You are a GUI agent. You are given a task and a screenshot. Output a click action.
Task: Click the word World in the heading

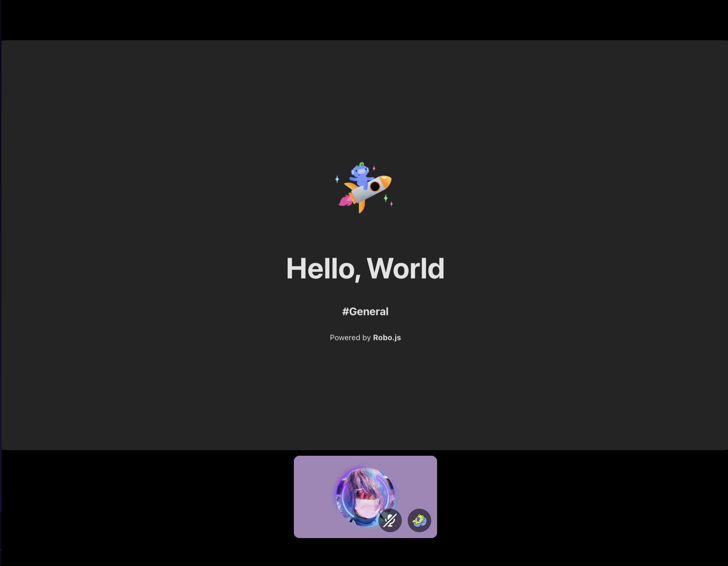tap(406, 269)
